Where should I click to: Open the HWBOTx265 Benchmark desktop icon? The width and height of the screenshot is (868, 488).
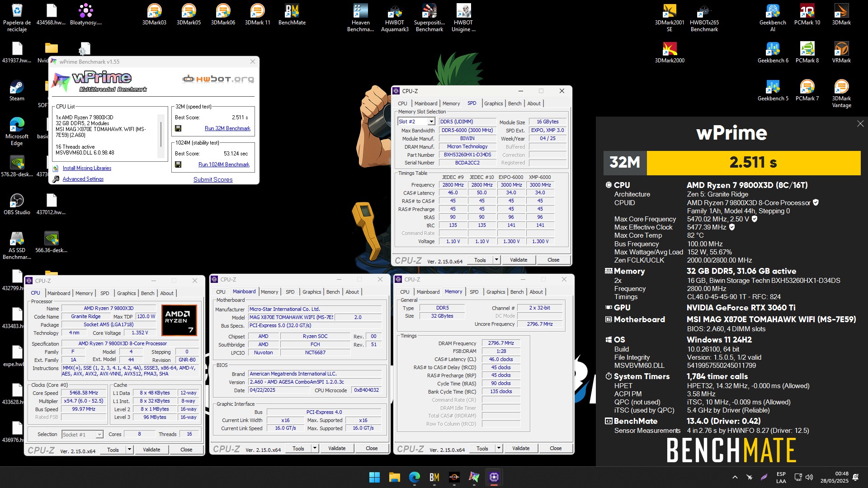(x=704, y=18)
